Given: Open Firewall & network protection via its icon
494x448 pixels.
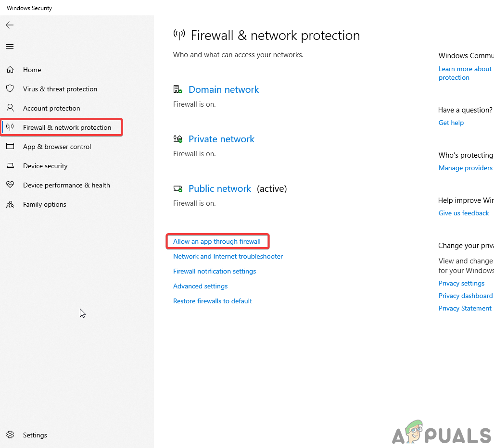Looking at the screenshot, I should (10, 127).
